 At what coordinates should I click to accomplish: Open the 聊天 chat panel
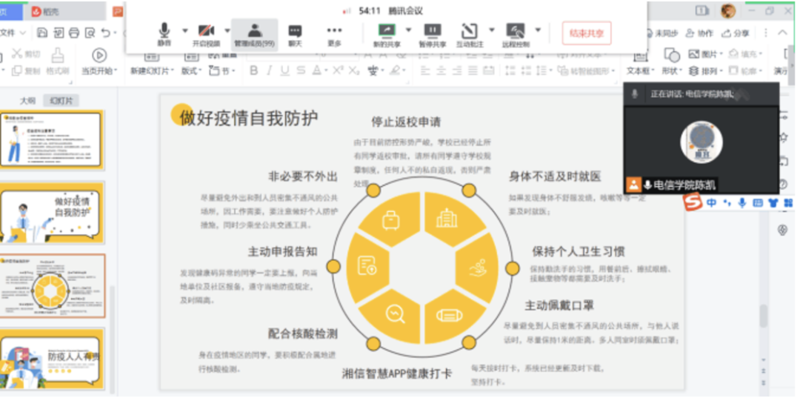coord(295,36)
